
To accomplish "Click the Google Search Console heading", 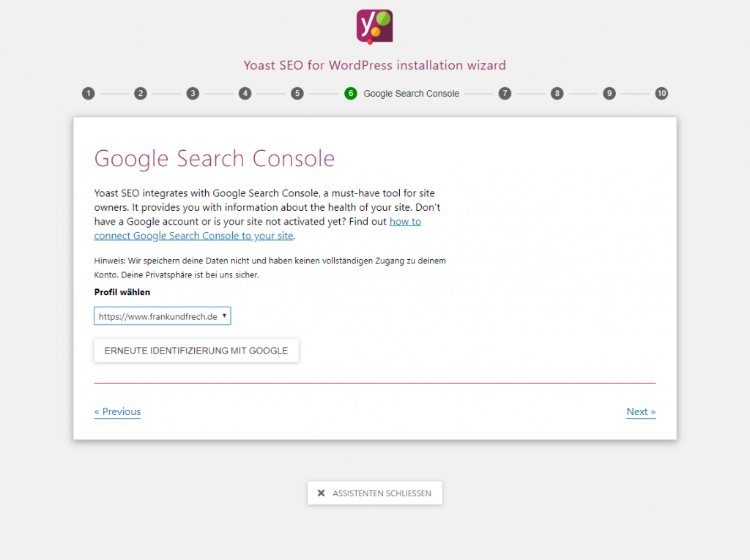I will click(215, 159).
